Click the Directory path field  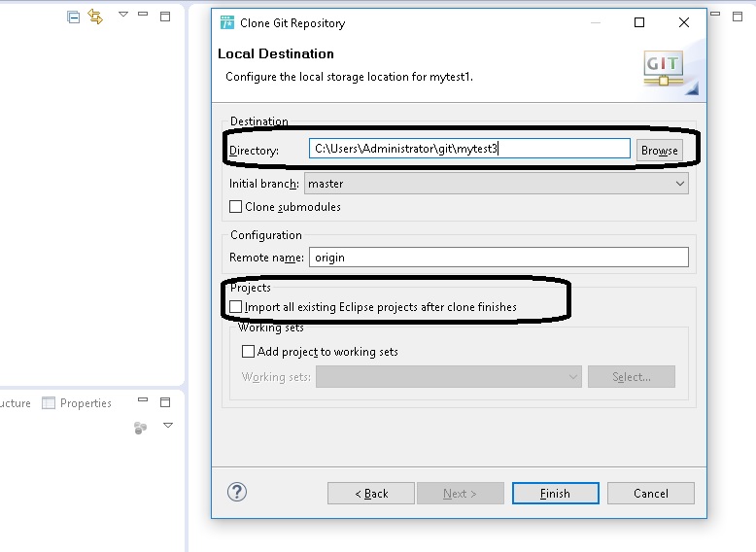[x=469, y=149]
